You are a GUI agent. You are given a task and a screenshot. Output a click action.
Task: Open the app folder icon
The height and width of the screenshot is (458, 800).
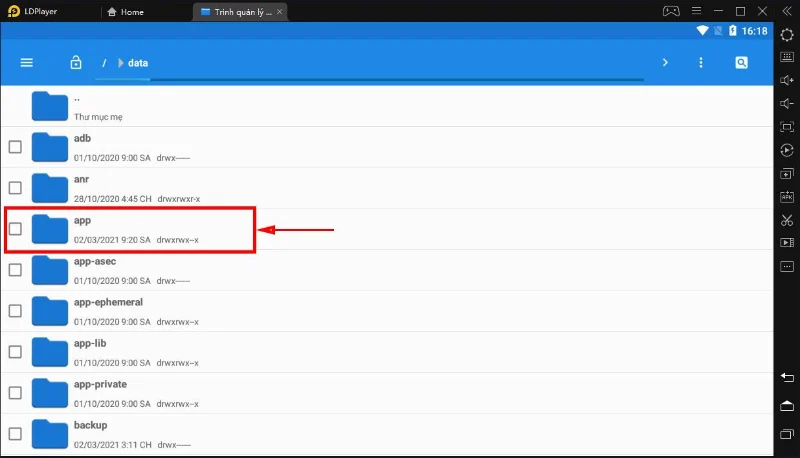click(49, 229)
